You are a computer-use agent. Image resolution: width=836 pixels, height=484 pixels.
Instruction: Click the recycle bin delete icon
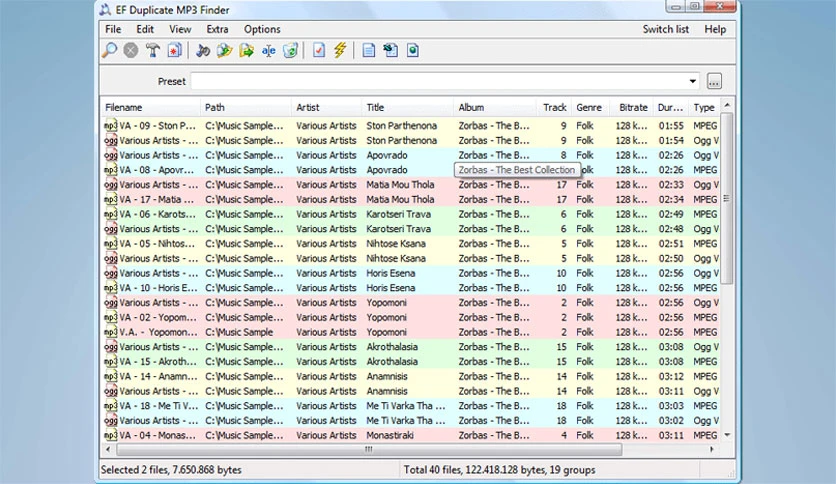[290, 51]
